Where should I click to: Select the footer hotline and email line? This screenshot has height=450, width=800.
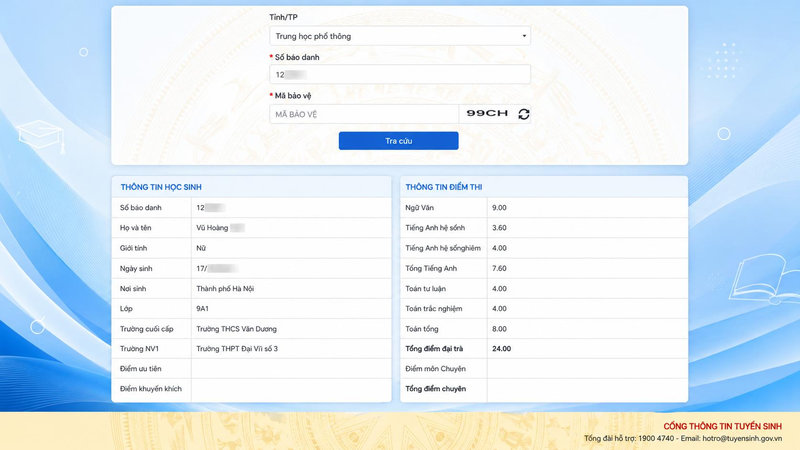point(683,438)
